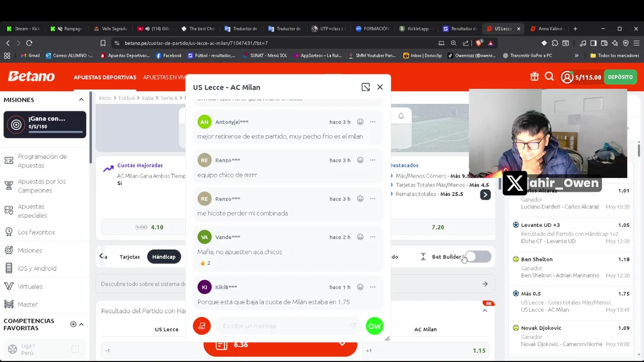React with emoji to 'equipo chico de mrrr'

pos(360,160)
